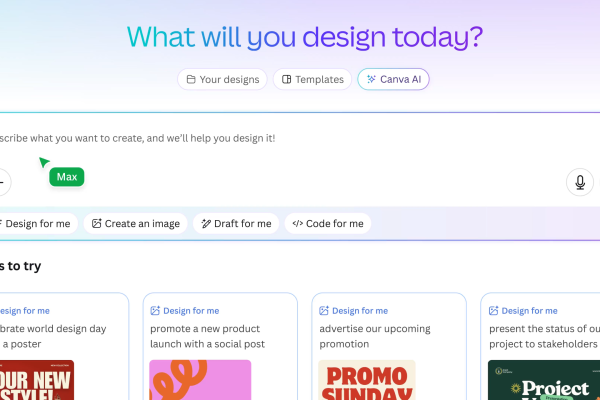Switch to the Canva AI tab

393,79
